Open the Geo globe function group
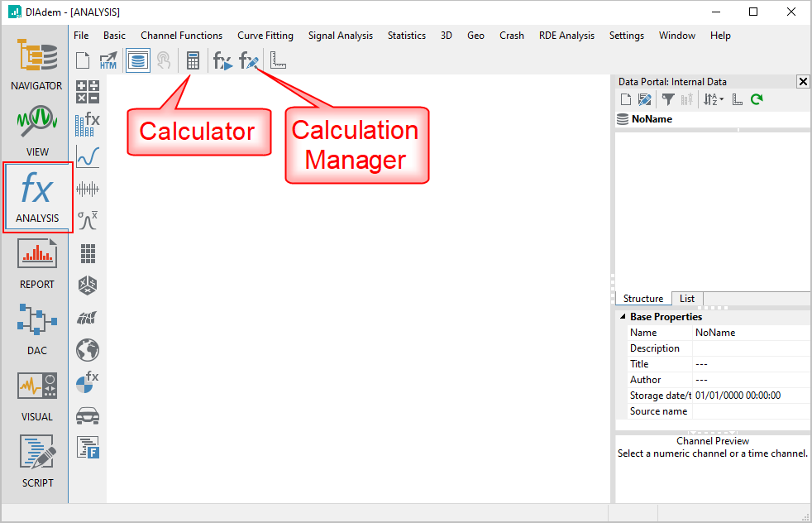The width and height of the screenshot is (812, 523). point(88,350)
